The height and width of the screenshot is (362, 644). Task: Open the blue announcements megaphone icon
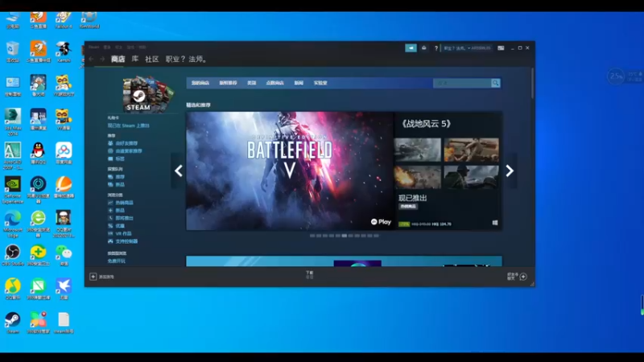click(x=411, y=48)
